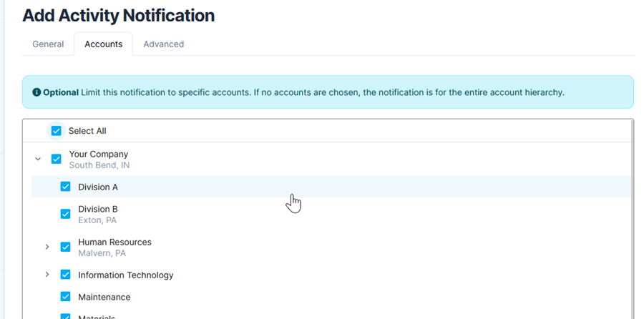
Task: Click the Your Company account label
Action: [98, 154]
